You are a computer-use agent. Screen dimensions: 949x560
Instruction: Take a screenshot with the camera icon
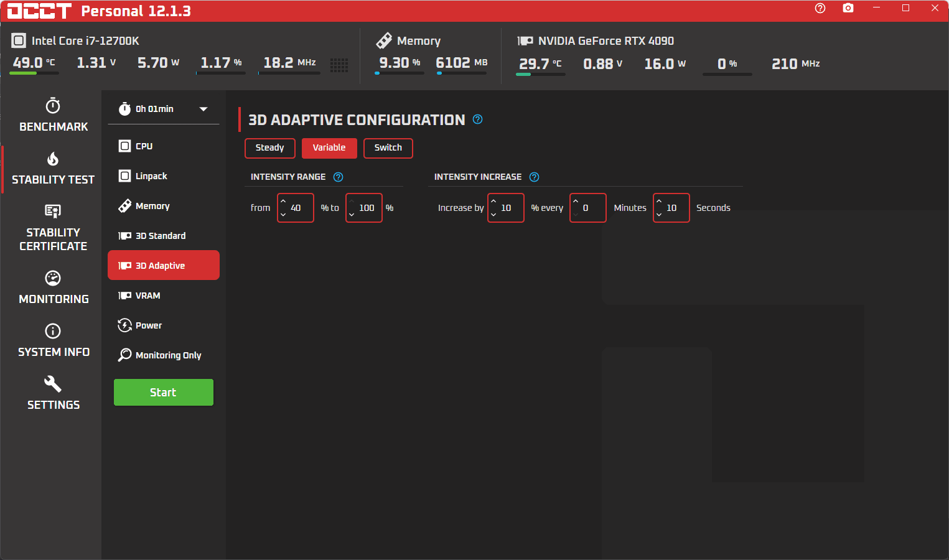coord(848,8)
